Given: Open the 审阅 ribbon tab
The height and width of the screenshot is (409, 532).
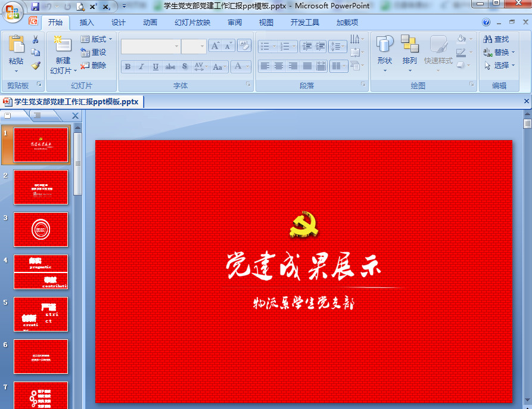Looking at the screenshot, I should 235,23.
